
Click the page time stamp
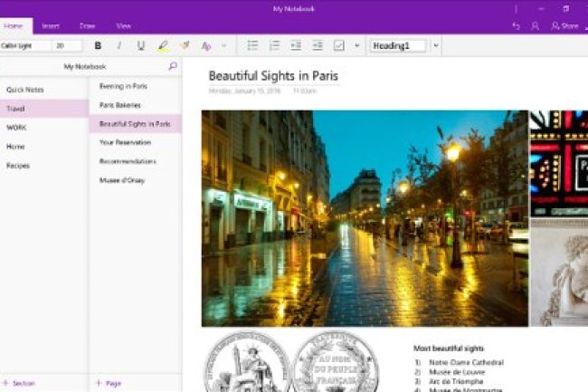tap(305, 91)
